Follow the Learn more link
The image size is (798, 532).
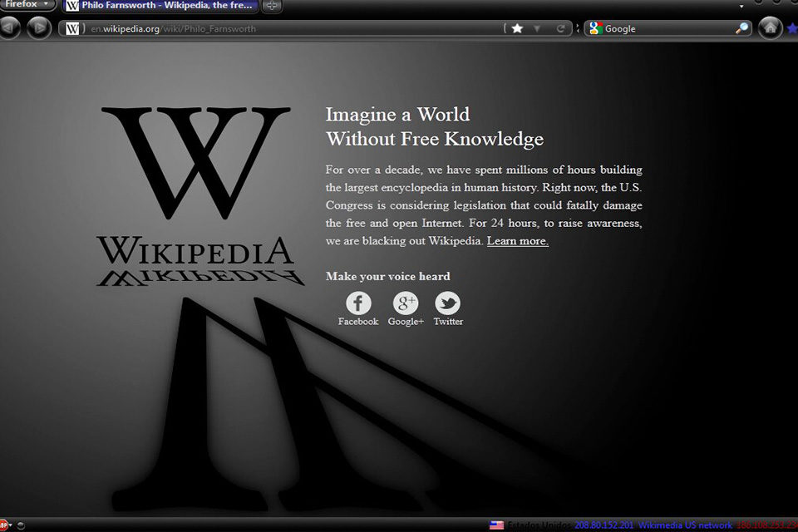[x=518, y=241]
